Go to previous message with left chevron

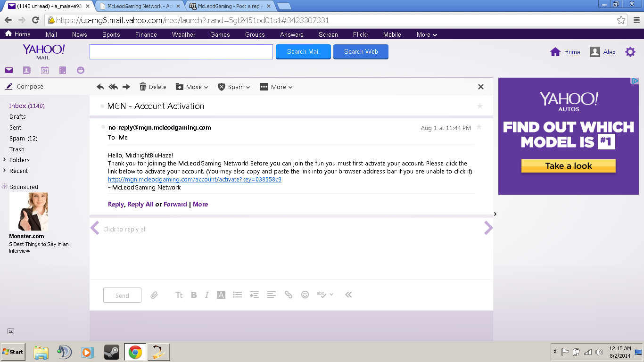point(95,228)
